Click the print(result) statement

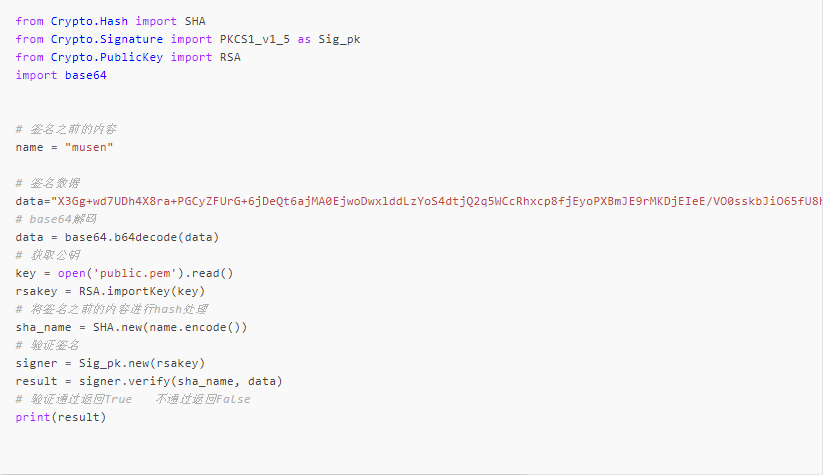[x=61, y=417]
